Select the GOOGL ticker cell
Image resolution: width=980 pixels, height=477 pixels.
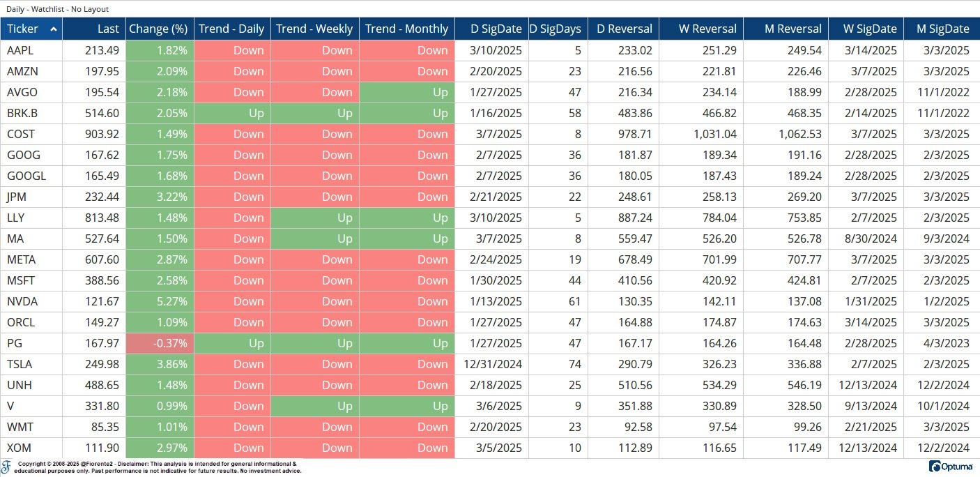31,176
